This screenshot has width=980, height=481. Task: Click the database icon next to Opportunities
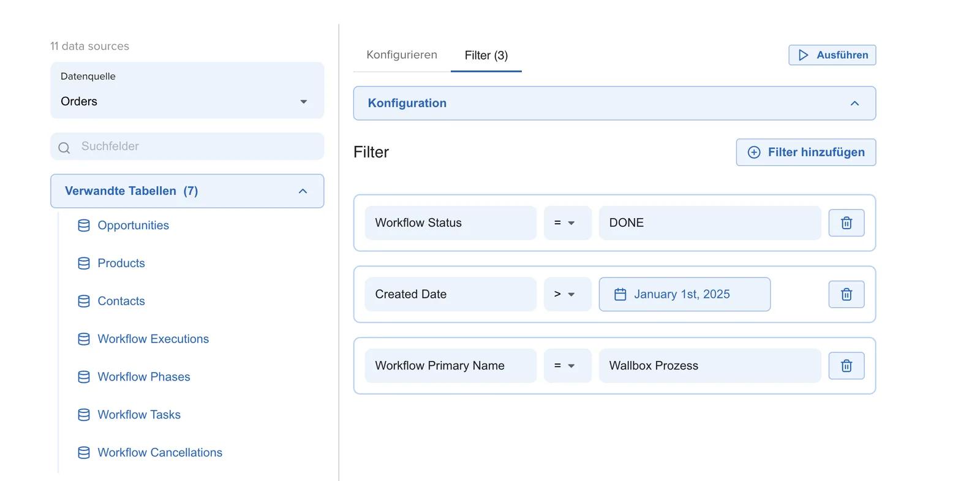point(84,225)
